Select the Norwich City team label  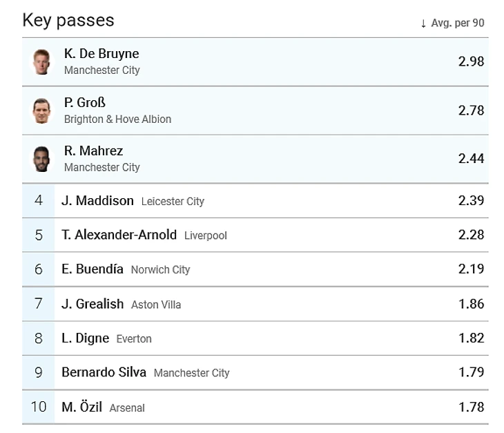click(x=160, y=270)
